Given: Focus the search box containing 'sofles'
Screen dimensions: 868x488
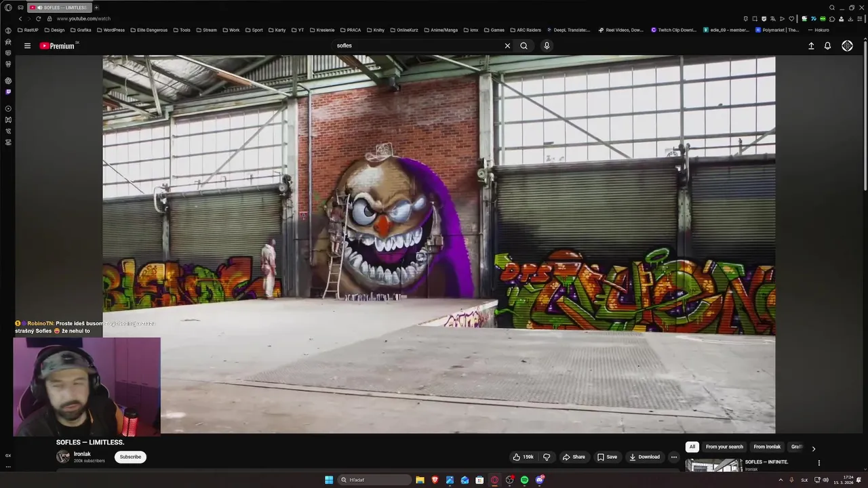Looking at the screenshot, I should pyautogui.click(x=417, y=45).
